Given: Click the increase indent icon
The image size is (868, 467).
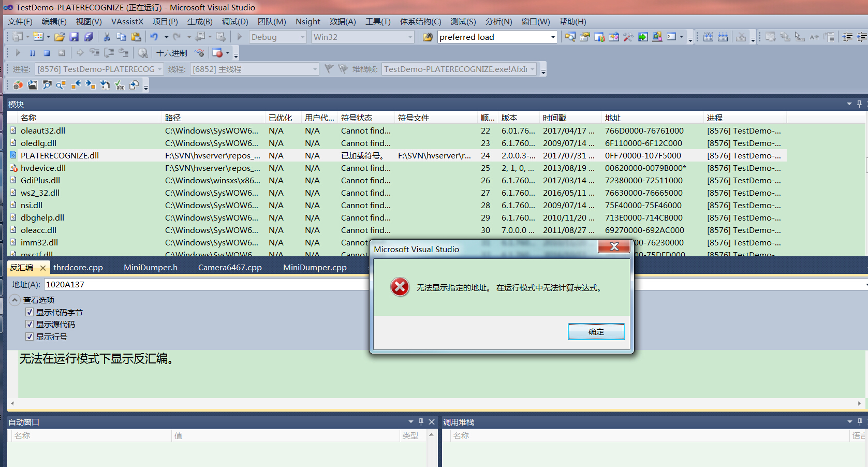Looking at the screenshot, I should 862,37.
